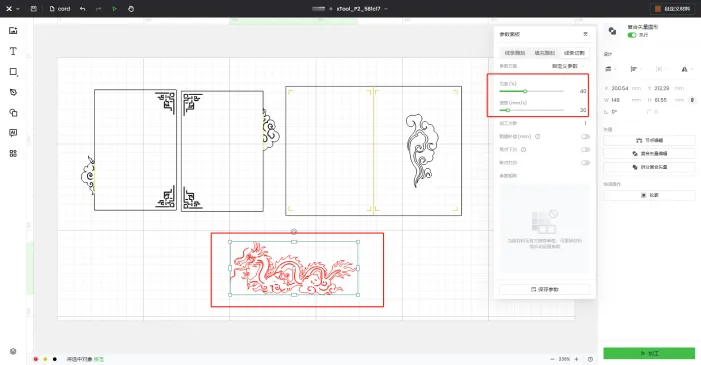Screen dimensions: 701x365
Task: Switch to the third line-cut tab
Action: coord(574,53)
